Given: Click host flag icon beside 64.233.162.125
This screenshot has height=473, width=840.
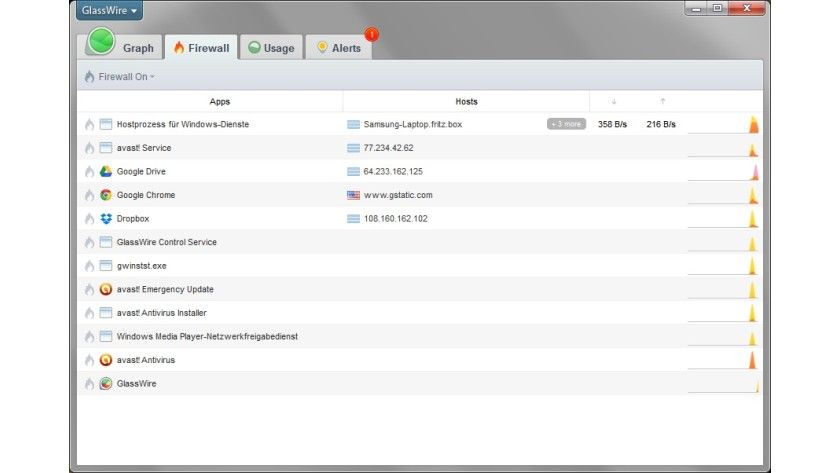Looking at the screenshot, I should tap(354, 171).
